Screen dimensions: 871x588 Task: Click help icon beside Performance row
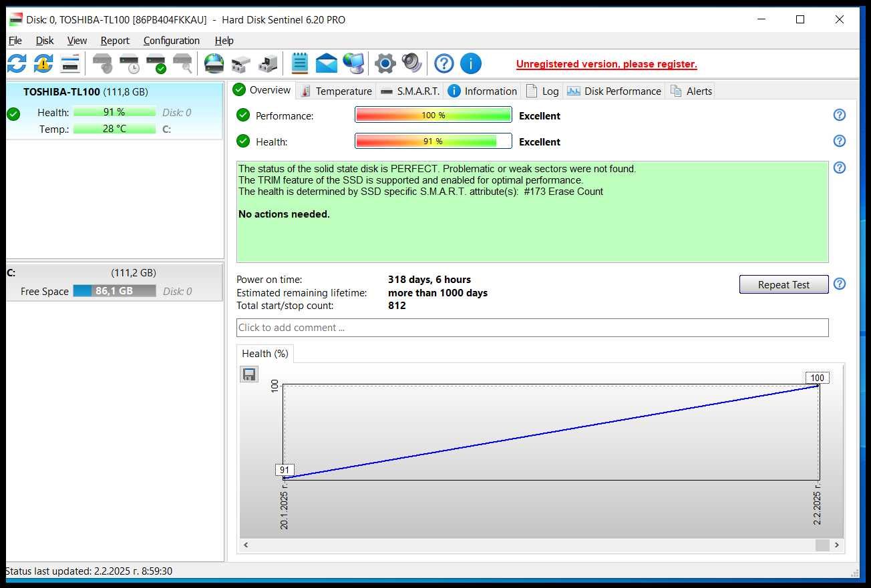pos(840,115)
